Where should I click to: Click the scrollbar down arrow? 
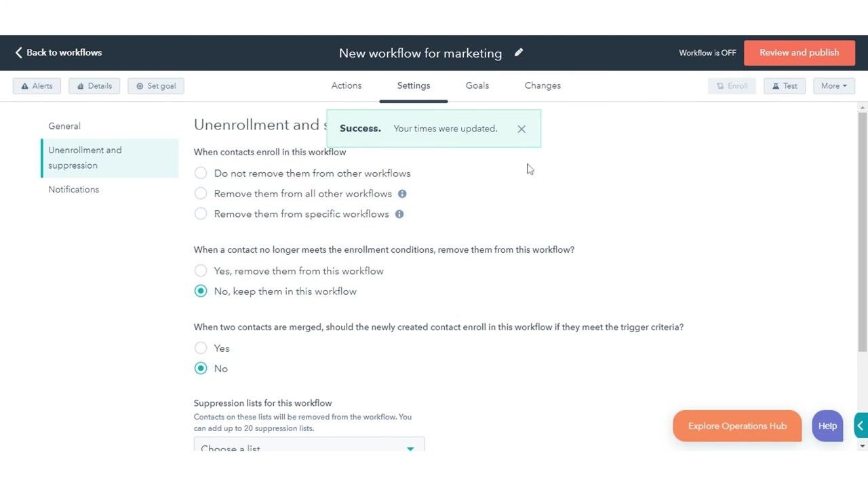(863, 446)
